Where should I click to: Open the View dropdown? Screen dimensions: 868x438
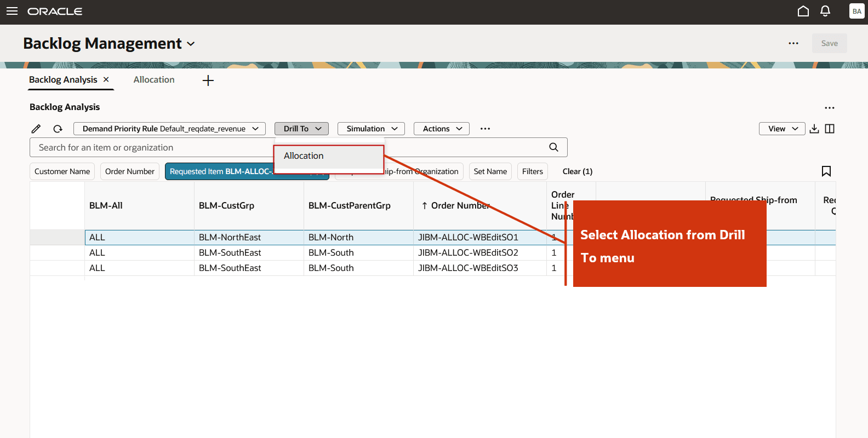[x=782, y=129]
